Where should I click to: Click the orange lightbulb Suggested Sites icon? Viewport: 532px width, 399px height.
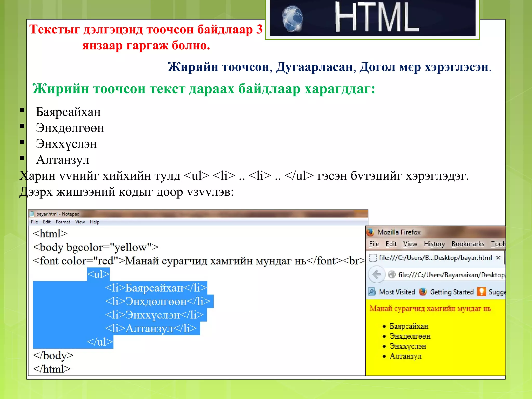tap(481, 292)
